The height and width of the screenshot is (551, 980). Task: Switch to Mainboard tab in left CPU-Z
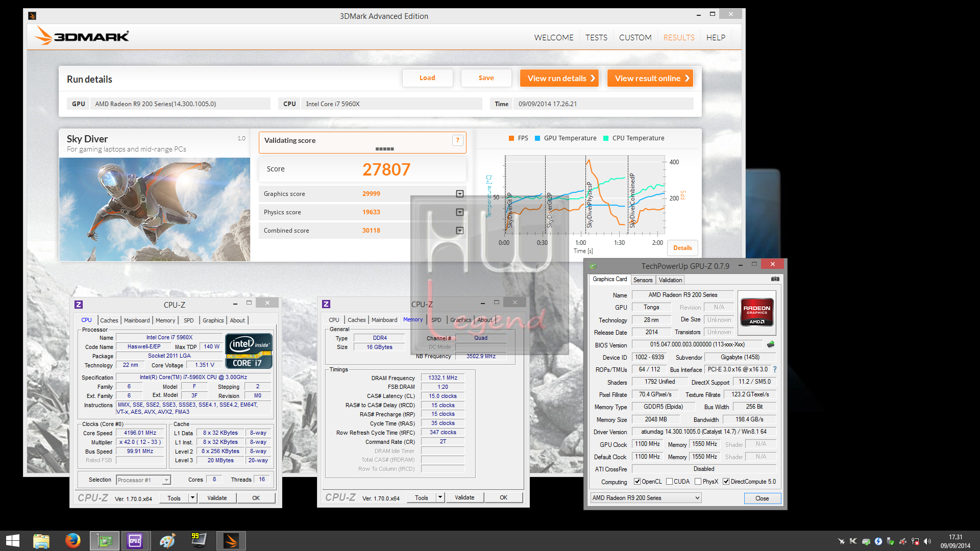pos(137,320)
